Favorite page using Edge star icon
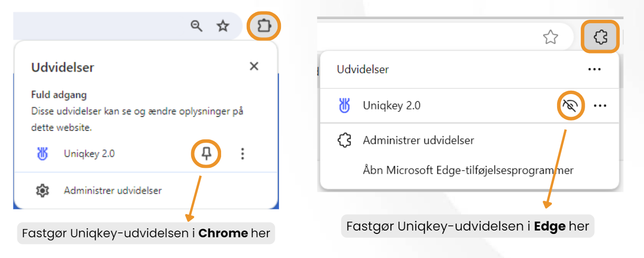 pos(550,37)
